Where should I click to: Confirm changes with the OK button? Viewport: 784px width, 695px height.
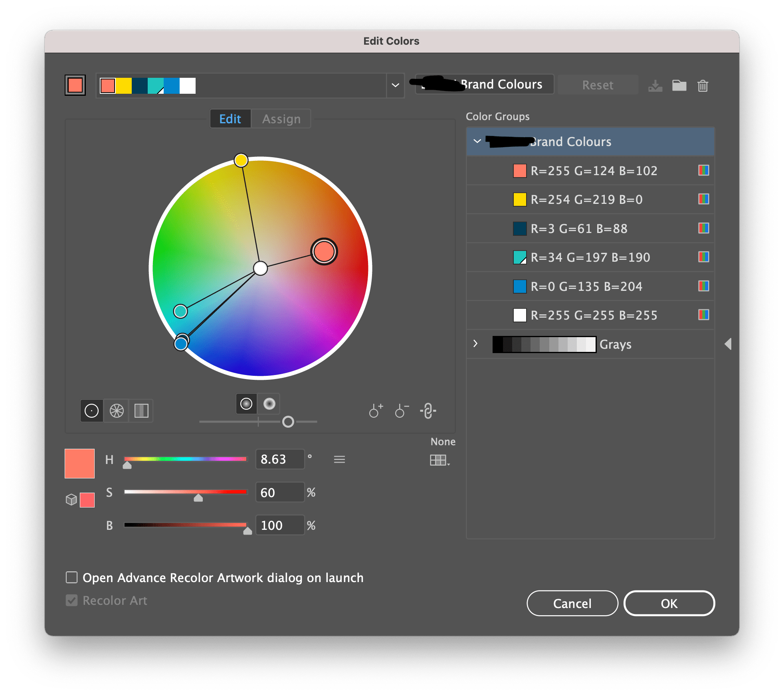[x=669, y=603]
